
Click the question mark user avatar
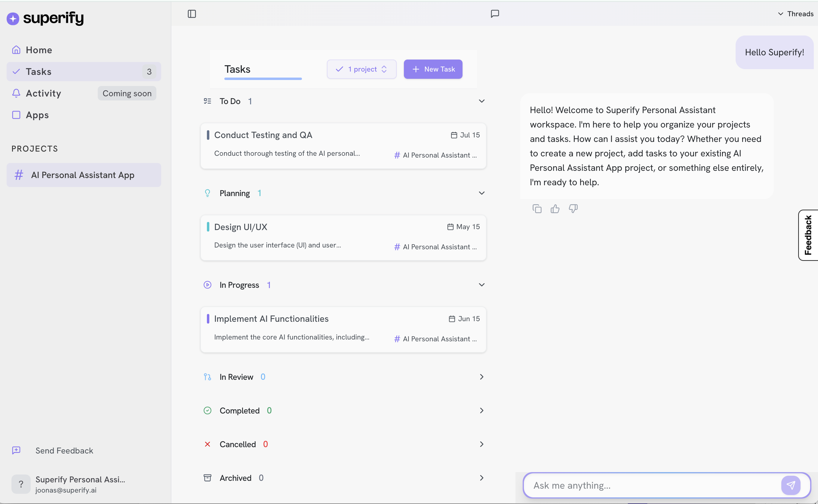coord(21,484)
